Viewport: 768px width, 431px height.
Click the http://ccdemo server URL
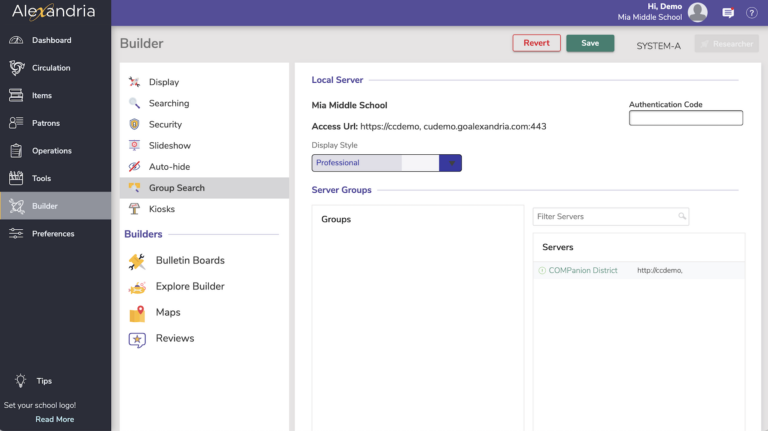click(660, 270)
